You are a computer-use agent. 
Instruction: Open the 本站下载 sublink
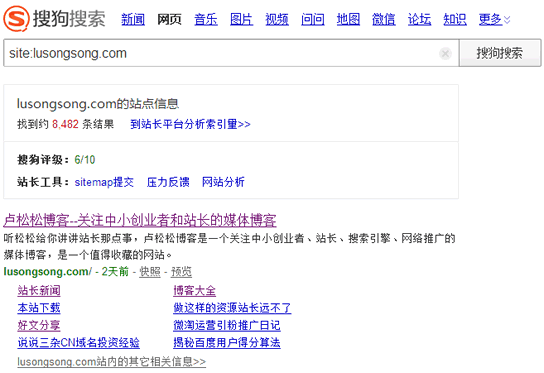(39, 308)
